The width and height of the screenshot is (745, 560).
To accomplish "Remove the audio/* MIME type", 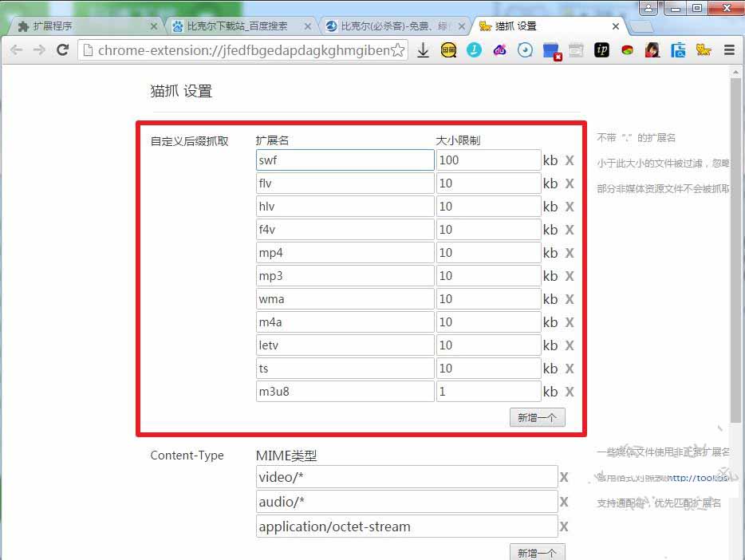I will tap(563, 502).
